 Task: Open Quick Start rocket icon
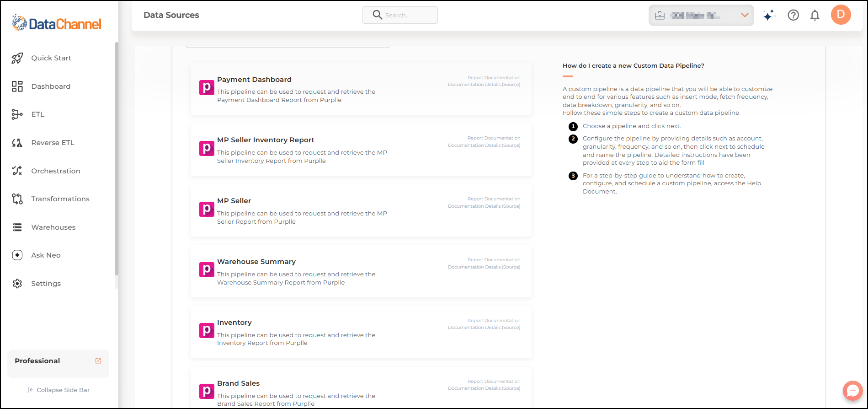point(17,58)
